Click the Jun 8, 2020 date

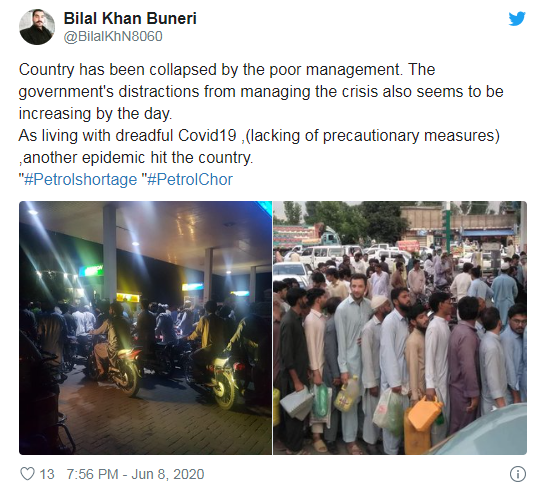[168, 474]
